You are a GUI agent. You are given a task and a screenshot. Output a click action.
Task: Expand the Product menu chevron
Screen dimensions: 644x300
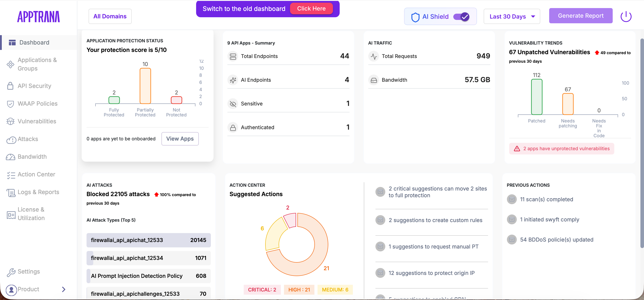pos(64,289)
